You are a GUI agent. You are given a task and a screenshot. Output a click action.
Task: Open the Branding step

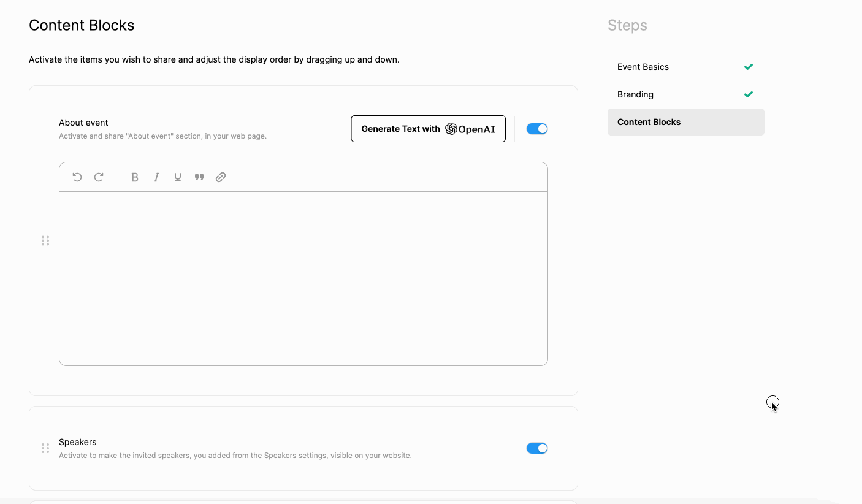[635, 94]
